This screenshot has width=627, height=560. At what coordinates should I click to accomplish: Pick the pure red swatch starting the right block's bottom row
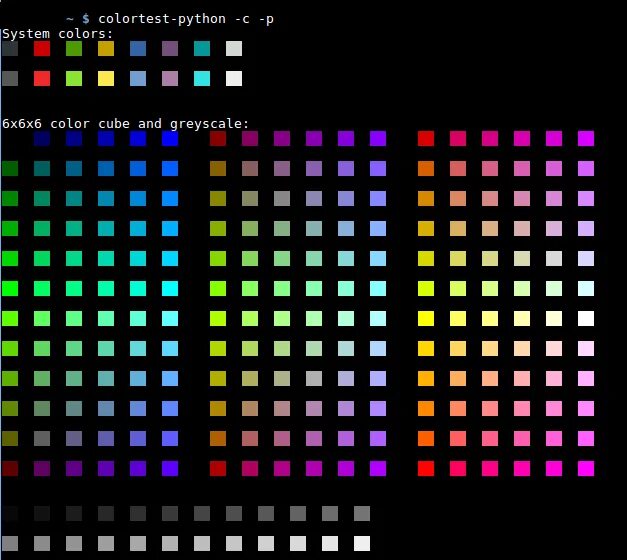coord(426,469)
